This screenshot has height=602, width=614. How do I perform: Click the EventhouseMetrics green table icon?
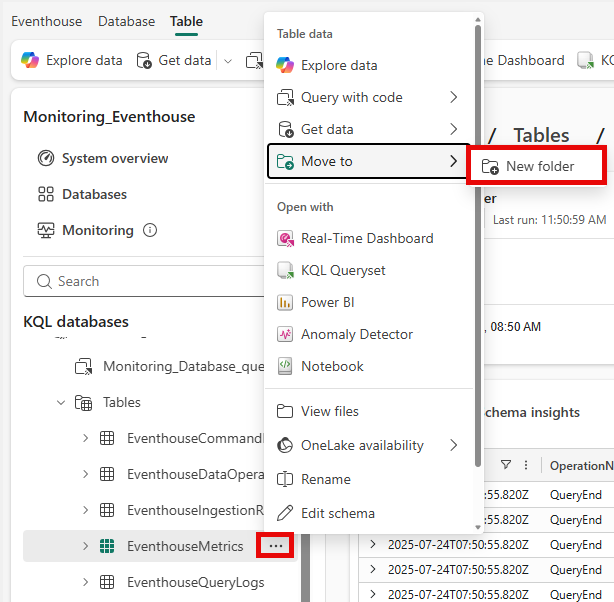[107, 546]
